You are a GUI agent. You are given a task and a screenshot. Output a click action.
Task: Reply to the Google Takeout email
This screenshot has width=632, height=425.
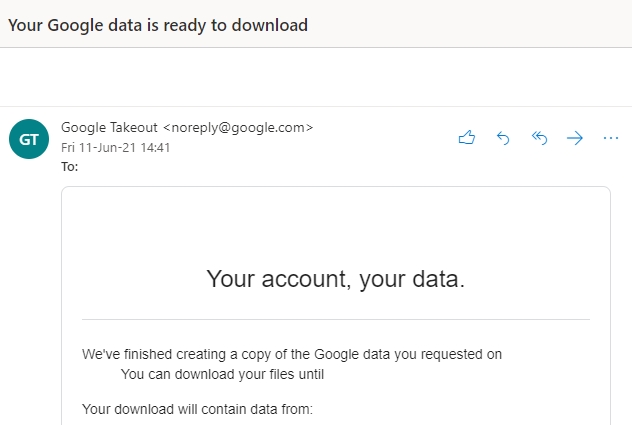(x=503, y=138)
